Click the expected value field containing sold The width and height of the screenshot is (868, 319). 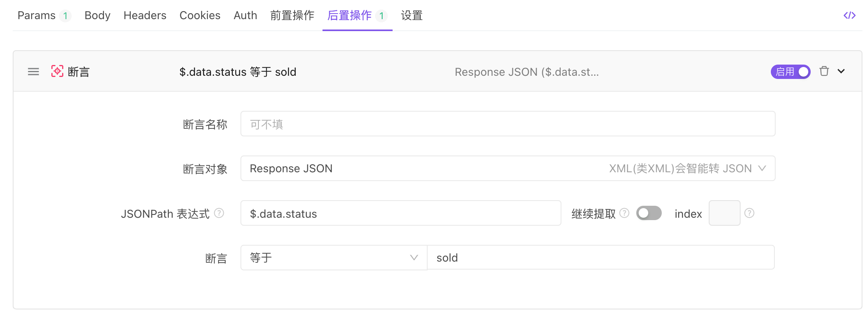(600, 258)
